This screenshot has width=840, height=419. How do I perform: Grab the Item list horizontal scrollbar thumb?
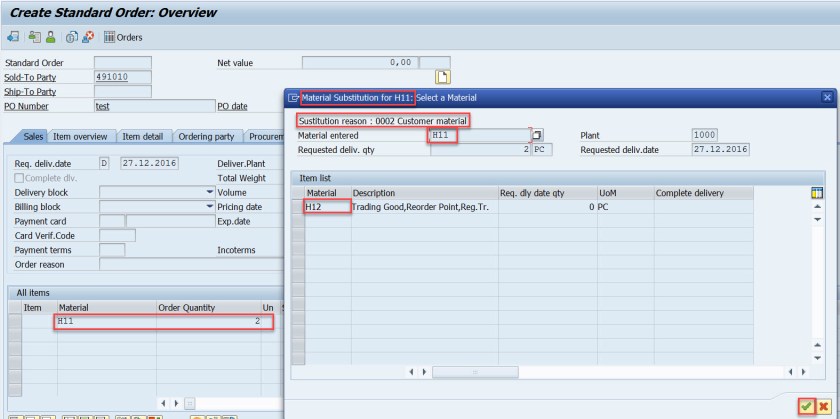[475, 372]
